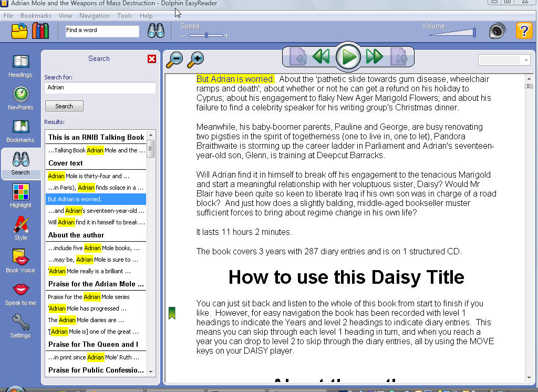Screen dimensions: 538x392
Task: Select result '...in Paris), Adrian finds solace in a ...'
Action: coord(96,188)
